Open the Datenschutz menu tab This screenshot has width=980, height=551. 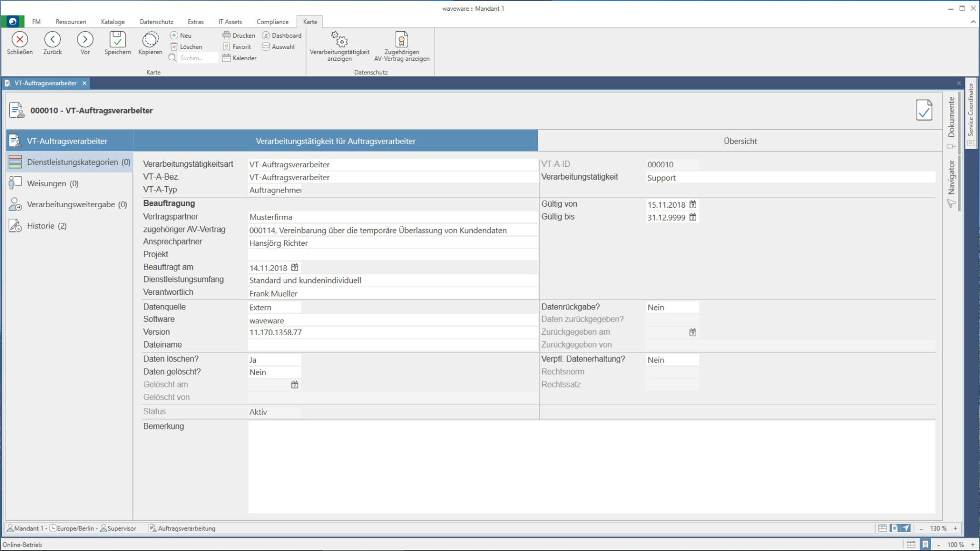coord(156,22)
